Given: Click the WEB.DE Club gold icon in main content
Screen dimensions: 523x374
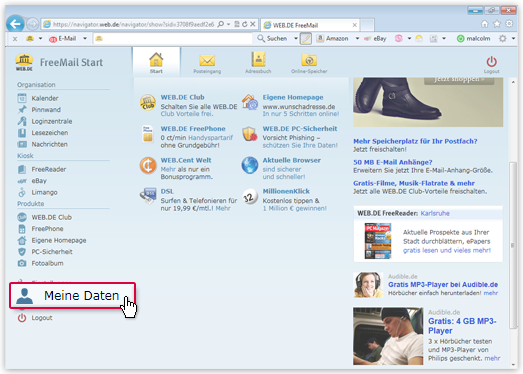Looking at the screenshot, I should (148, 103).
